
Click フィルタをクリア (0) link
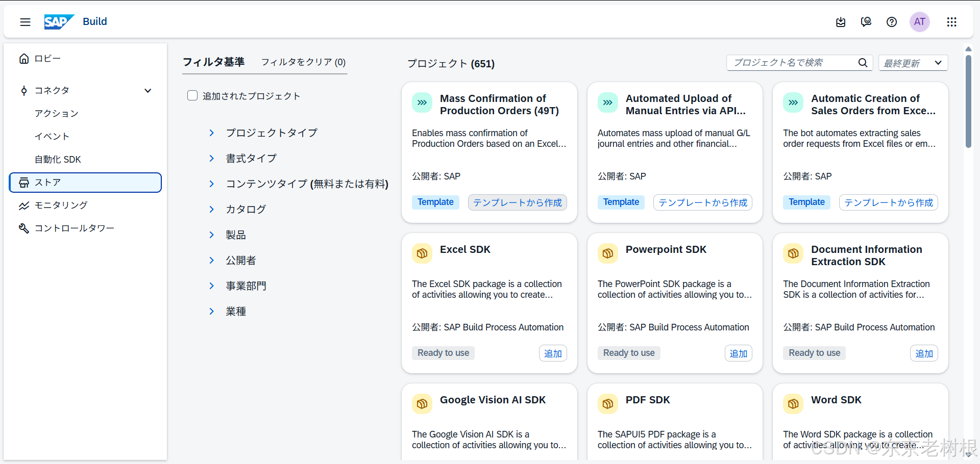303,62
